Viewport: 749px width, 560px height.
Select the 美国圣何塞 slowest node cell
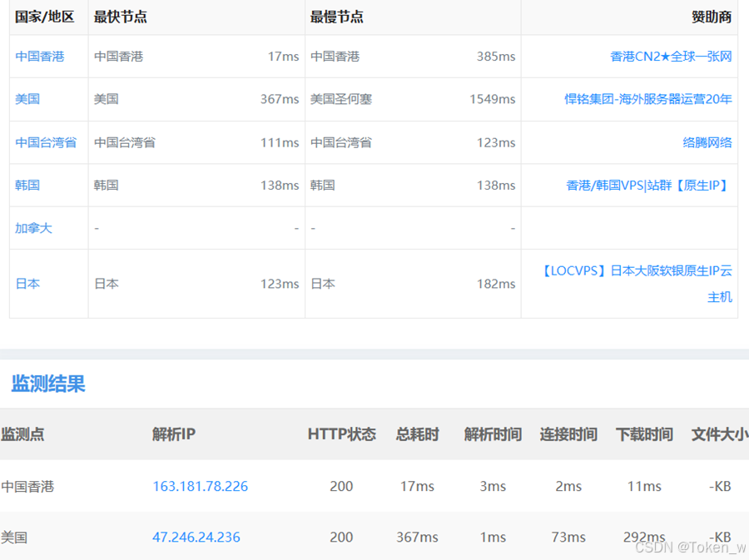pos(341,99)
